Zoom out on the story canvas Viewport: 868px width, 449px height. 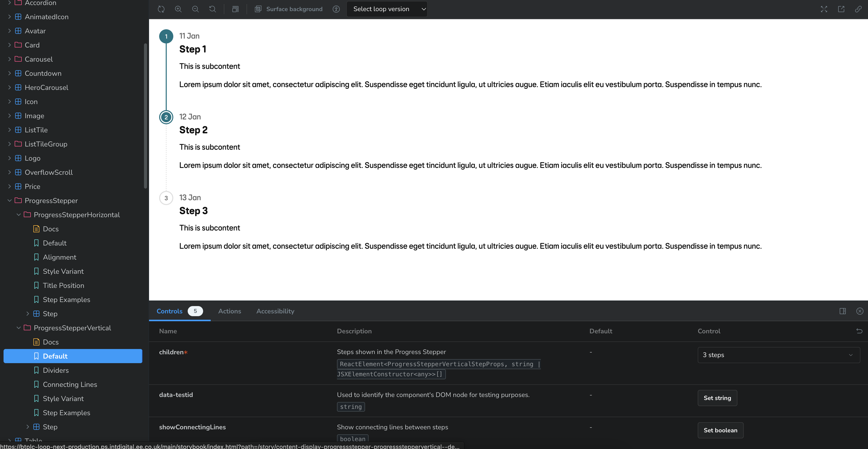tap(196, 9)
